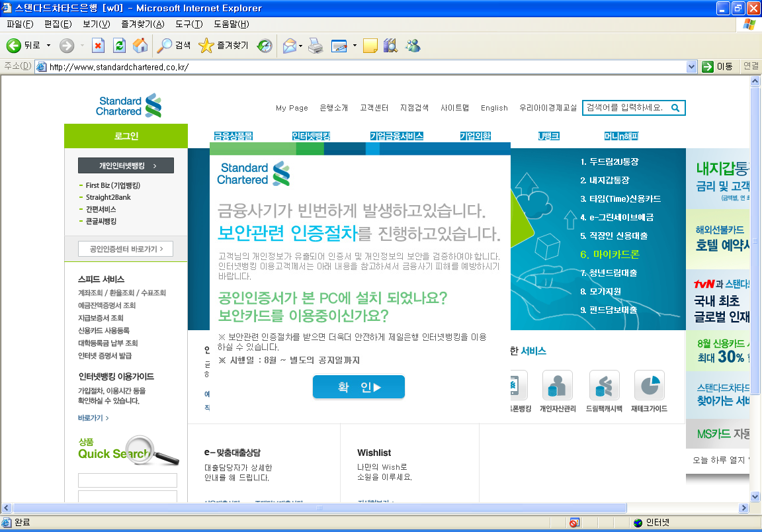Image resolution: width=762 pixels, height=532 pixels.
Task: Click the Edit page toolbar icon
Action: tap(339, 46)
